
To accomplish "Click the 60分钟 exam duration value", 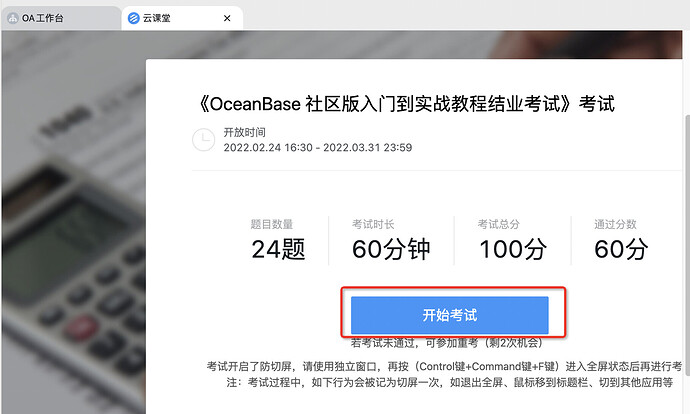I will [x=391, y=249].
